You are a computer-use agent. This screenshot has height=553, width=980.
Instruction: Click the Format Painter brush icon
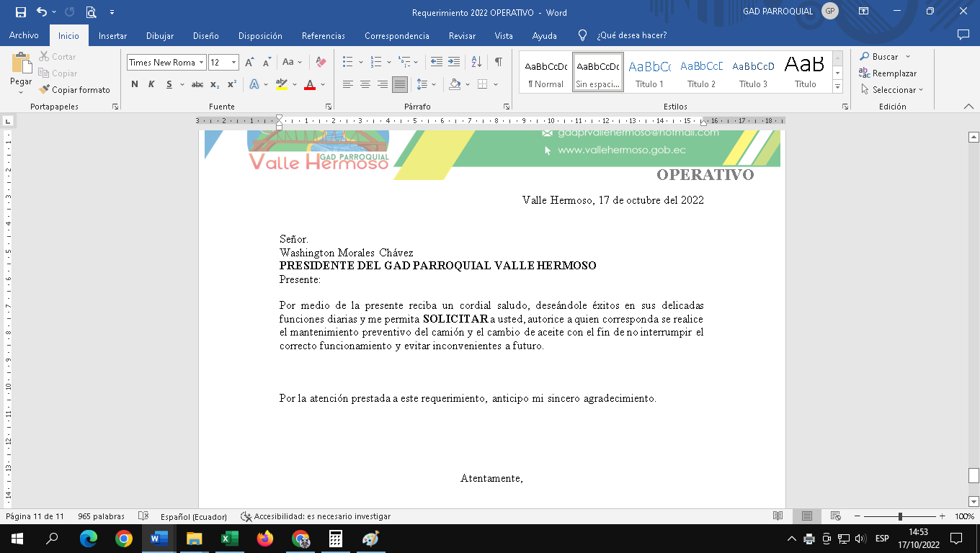point(45,90)
